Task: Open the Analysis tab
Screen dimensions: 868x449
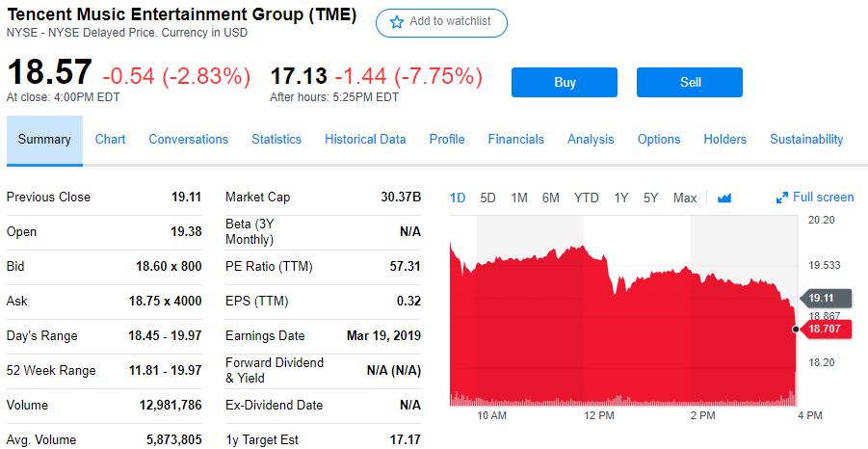Action: click(x=591, y=140)
